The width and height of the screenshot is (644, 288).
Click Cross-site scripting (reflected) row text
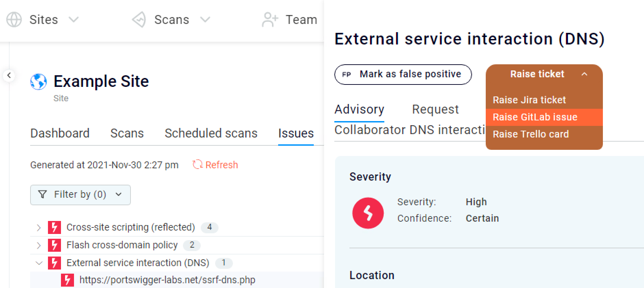(131, 227)
